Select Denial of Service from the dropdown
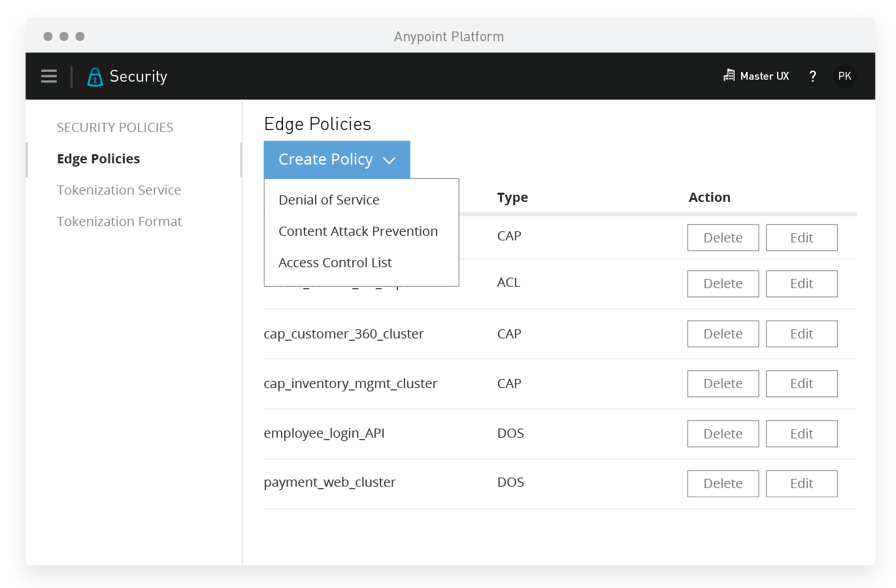Viewport: 896px width, 588px height. pyautogui.click(x=329, y=200)
